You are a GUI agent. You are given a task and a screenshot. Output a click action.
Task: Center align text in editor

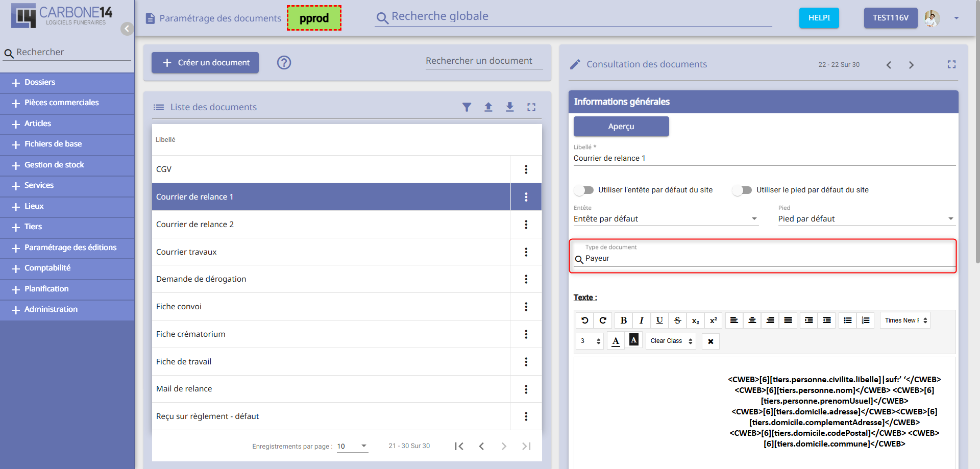(752, 320)
